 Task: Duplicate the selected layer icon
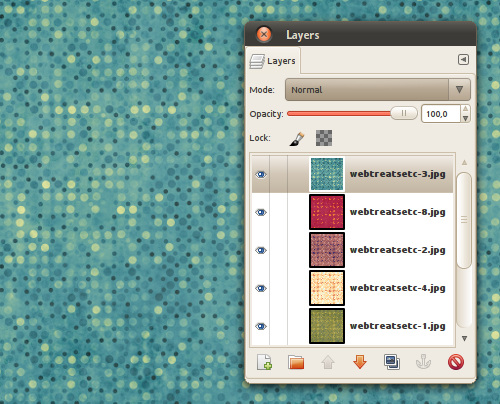(392, 362)
